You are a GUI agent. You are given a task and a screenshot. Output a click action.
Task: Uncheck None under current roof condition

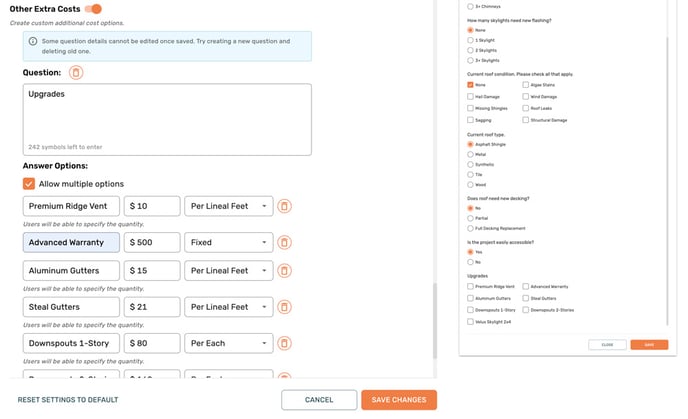coord(470,85)
